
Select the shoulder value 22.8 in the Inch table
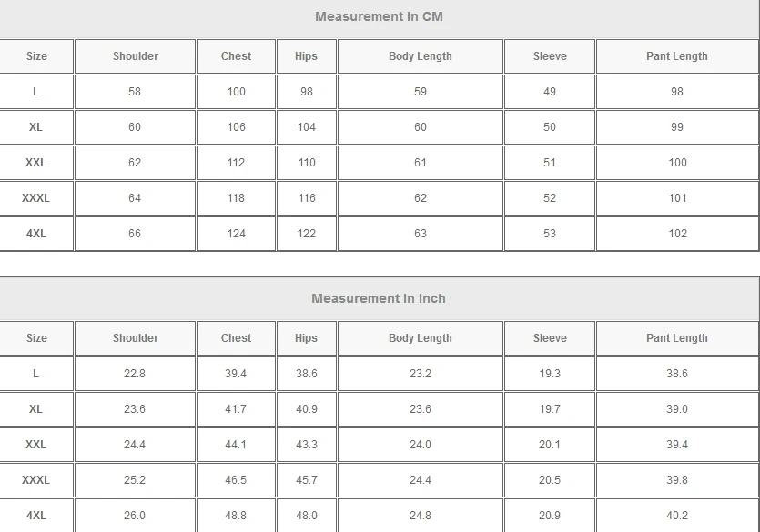click(x=135, y=374)
